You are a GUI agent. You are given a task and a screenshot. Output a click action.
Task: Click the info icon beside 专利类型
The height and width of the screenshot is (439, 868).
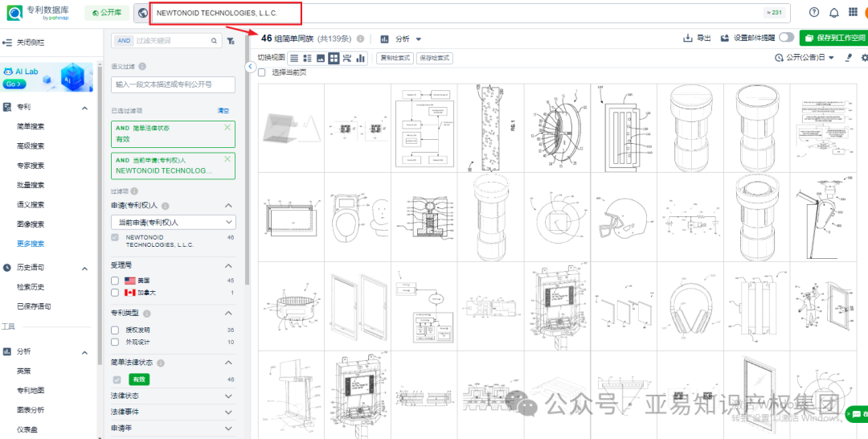(x=147, y=314)
